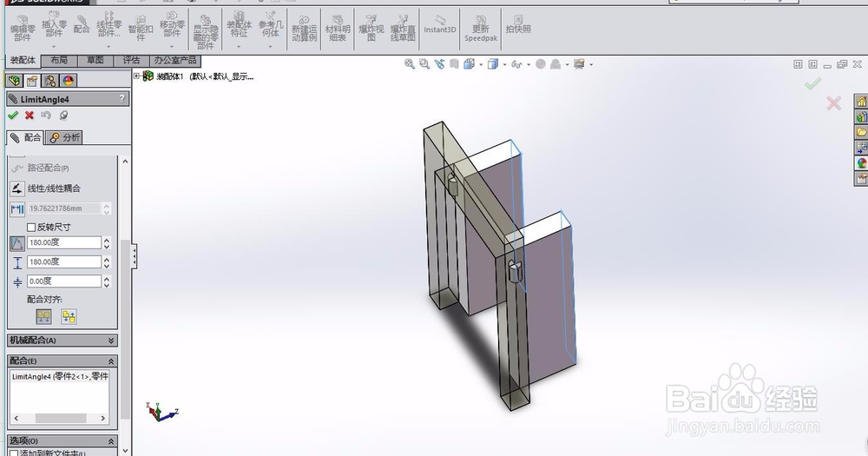The height and width of the screenshot is (456, 868).
Task: Open the Design Library task pane icon
Action: point(861,117)
